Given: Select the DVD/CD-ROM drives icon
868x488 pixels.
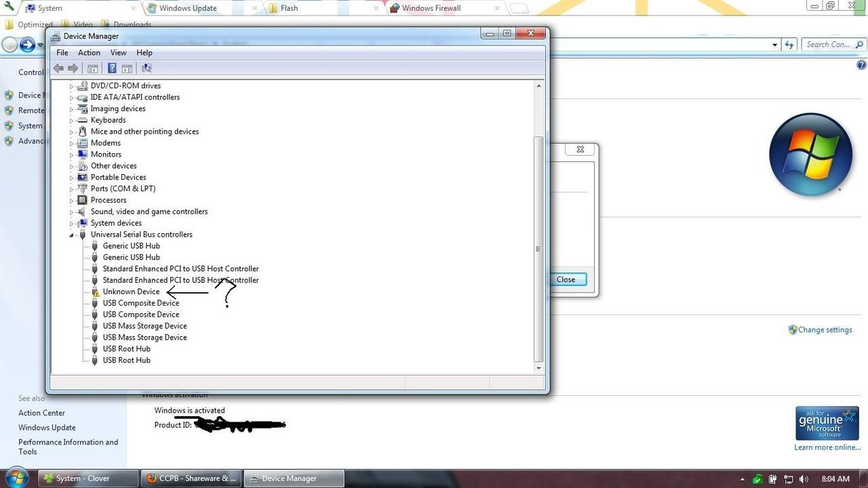Looking at the screenshot, I should (x=83, y=85).
